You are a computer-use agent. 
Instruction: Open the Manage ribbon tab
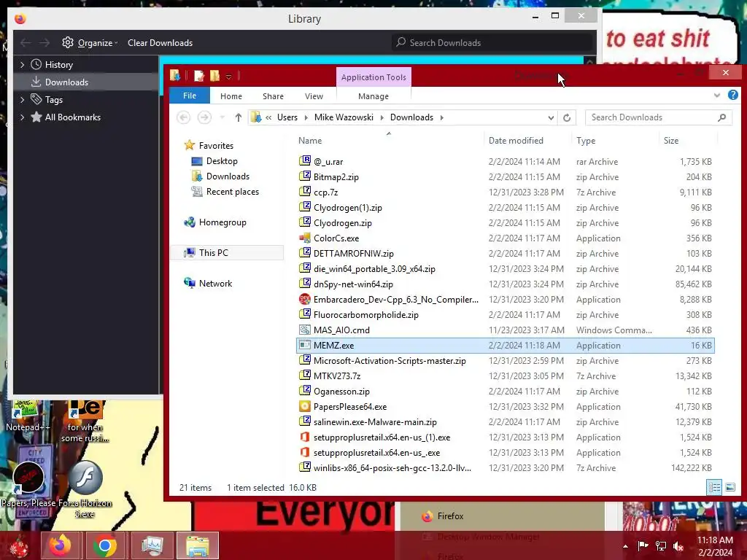(373, 96)
